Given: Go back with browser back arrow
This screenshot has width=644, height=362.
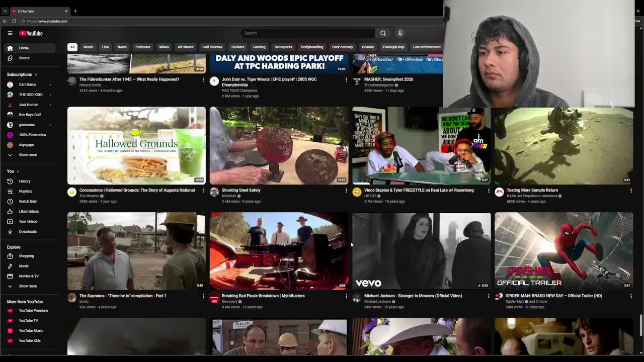Looking at the screenshot, I should [x=5, y=21].
